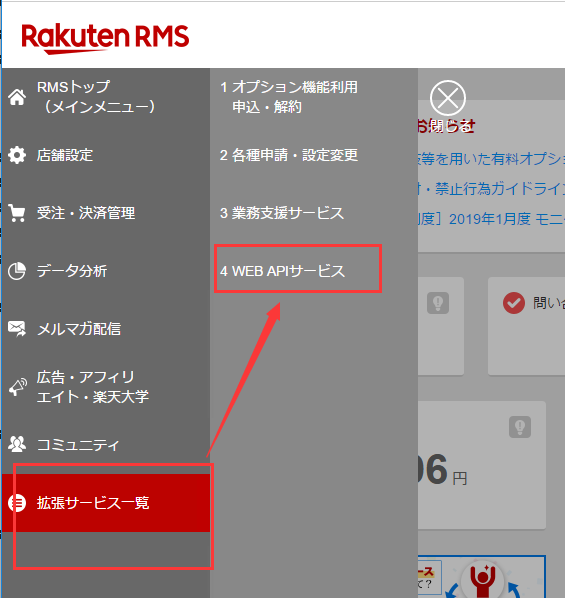Viewport: 565px width, 598px height.
Task: Click the 2019年1月度 news link
Action: coord(491,219)
